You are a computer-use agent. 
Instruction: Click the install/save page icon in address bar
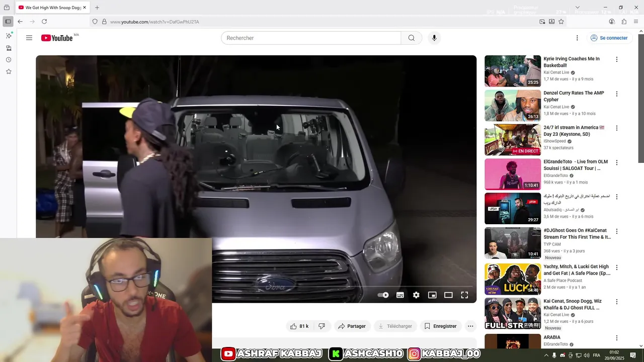pos(551,22)
